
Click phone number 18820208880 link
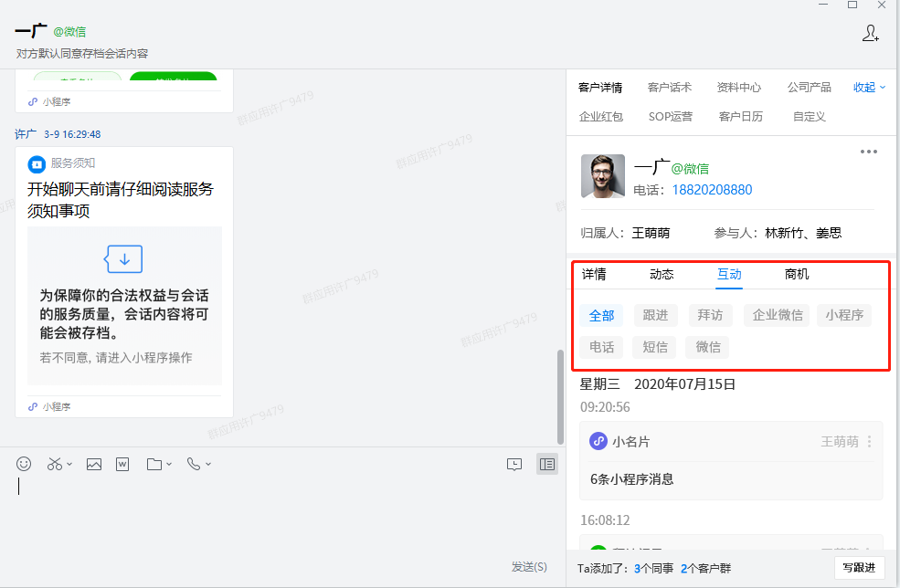[712, 190]
